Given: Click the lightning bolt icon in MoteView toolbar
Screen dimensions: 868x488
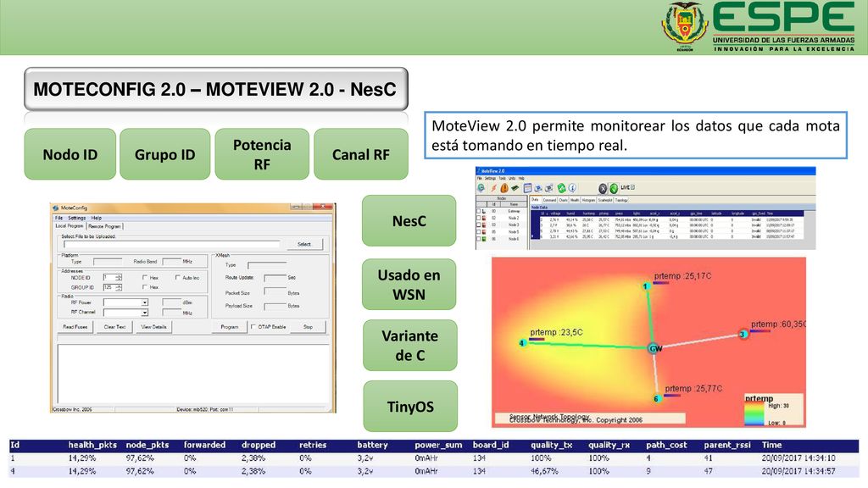Looking at the screenshot, I should [494, 188].
